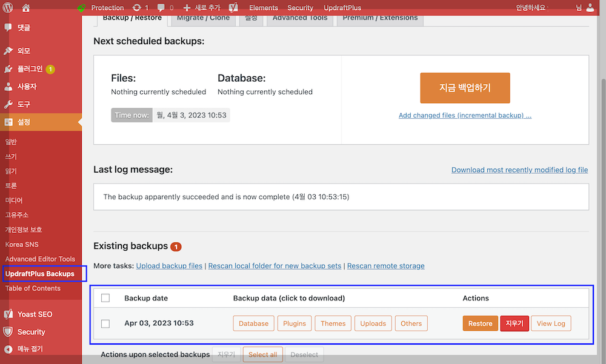Click the 설정 settings icon
The width and height of the screenshot is (606, 364).
(x=8, y=122)
